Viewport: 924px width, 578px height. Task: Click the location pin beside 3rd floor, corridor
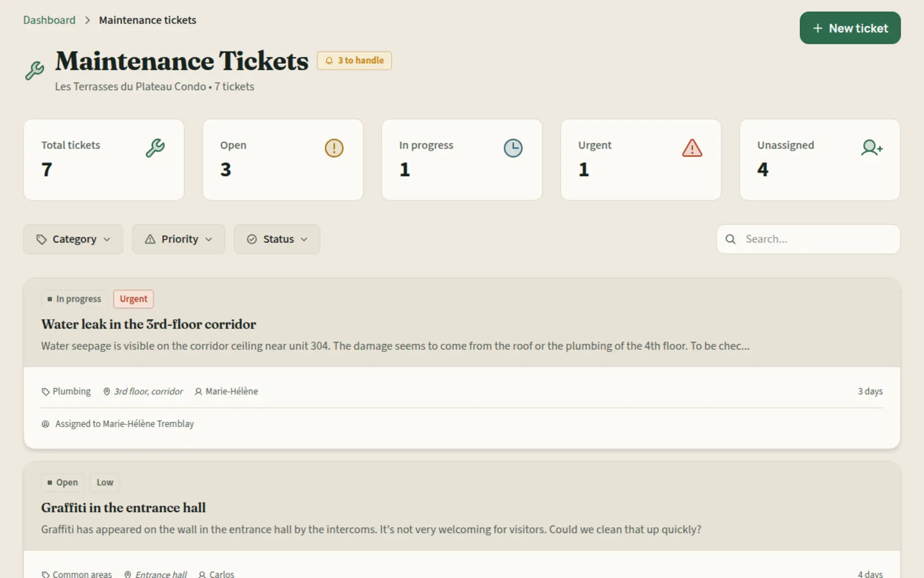(107, 392)
